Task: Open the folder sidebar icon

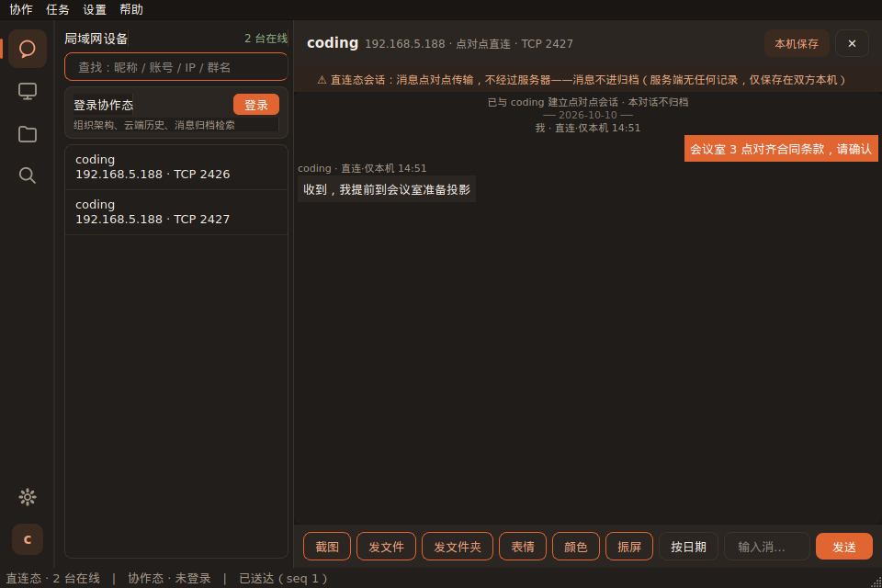Action: (27, 134)
